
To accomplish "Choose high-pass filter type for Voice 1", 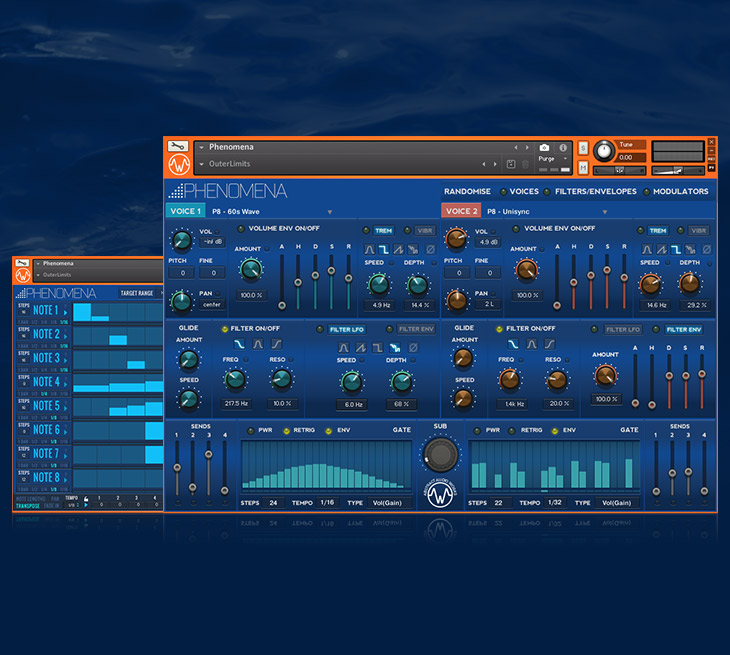I will click(x=277, y=344).
